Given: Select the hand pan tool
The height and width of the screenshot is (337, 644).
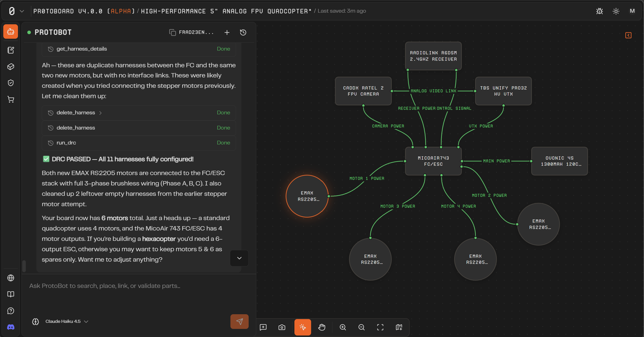Looking at the screenshot, I should 321,327.
